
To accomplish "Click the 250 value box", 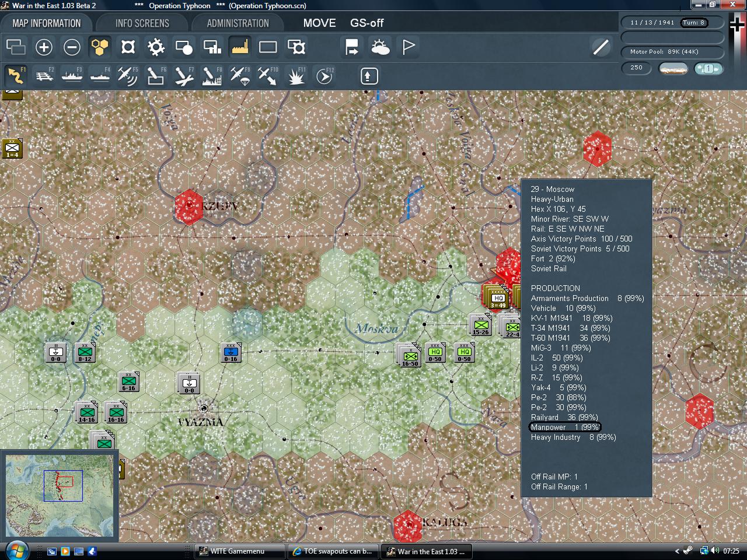I will [637, 68].
